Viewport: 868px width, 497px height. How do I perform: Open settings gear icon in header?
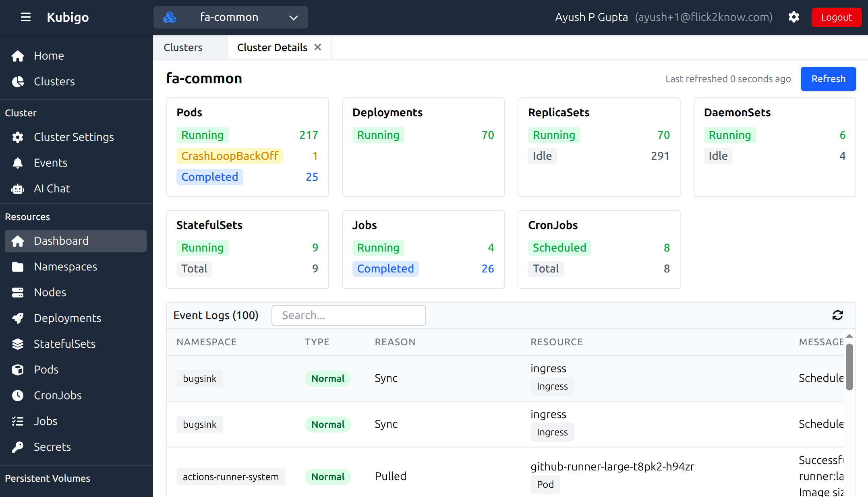click(794, 17)
